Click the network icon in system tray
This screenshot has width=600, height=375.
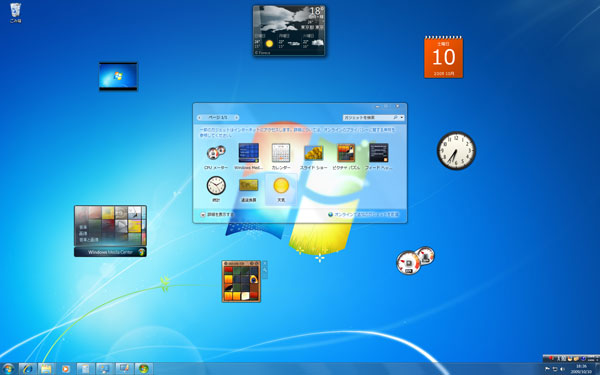555,369
